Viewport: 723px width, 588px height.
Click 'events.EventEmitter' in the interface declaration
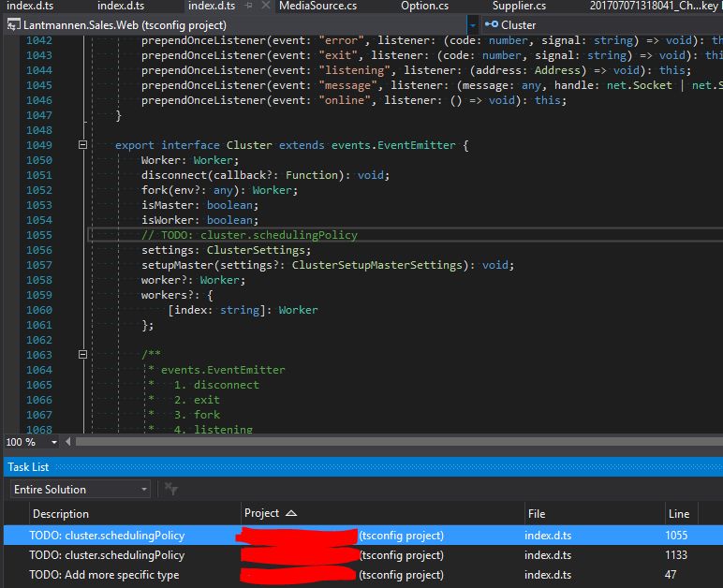pyautogui.click(x=393, y=145)
